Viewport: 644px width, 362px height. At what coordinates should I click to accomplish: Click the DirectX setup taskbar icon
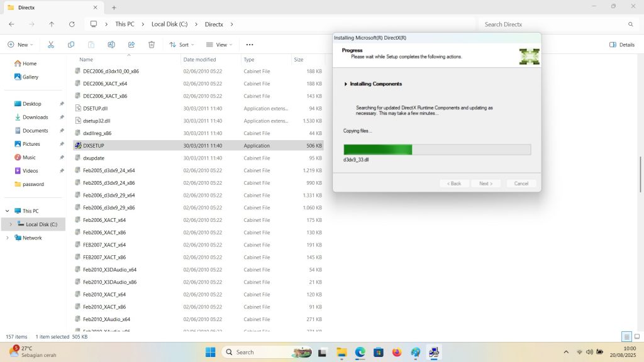(x=434, y=352)
